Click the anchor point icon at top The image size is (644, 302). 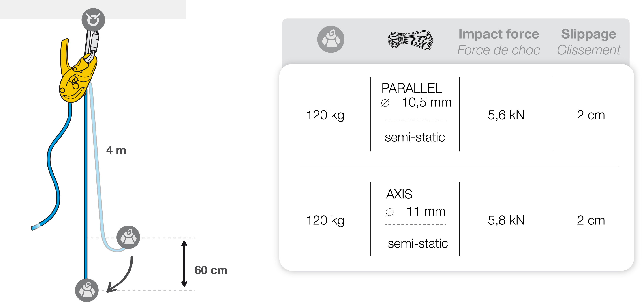click(93, 20)
